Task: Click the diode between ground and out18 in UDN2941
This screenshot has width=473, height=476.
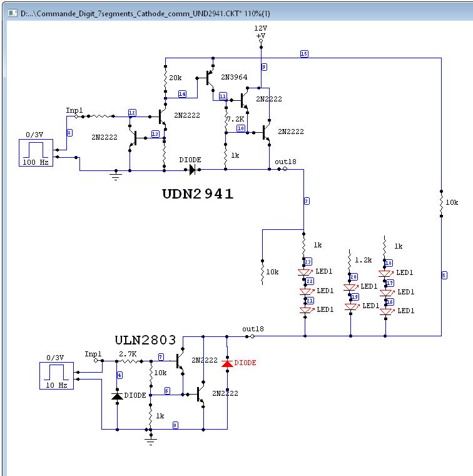Action: click(x=193, y=169)
